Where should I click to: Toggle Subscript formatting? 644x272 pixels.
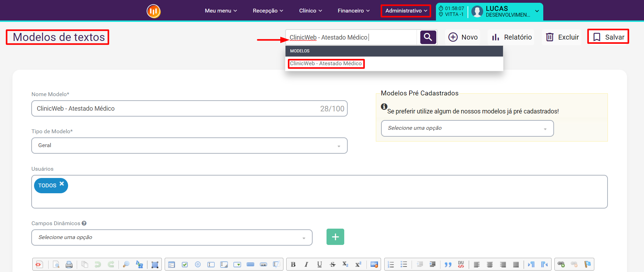345,264
